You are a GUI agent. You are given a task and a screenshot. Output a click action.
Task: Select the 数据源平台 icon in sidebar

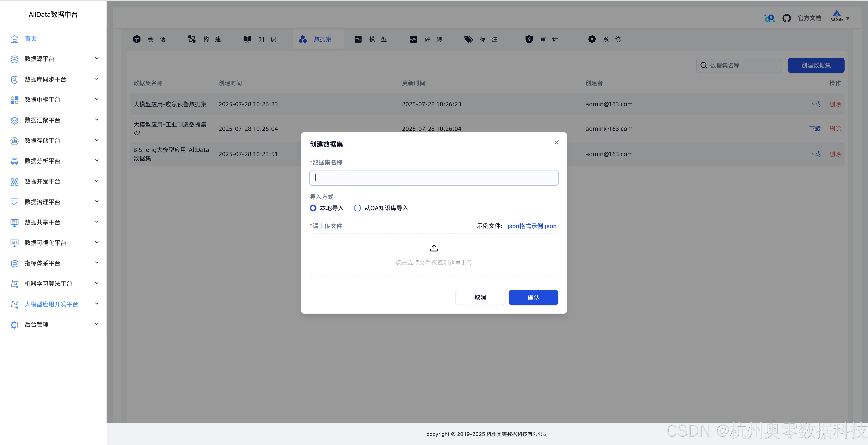tap(15, 59)
